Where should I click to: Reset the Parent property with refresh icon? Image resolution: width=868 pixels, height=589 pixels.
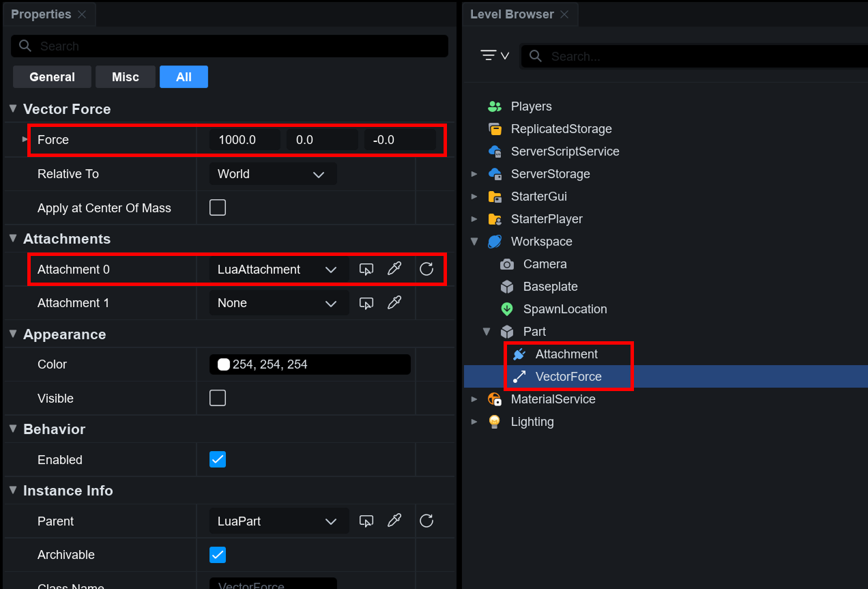click(x=426, y=521)
